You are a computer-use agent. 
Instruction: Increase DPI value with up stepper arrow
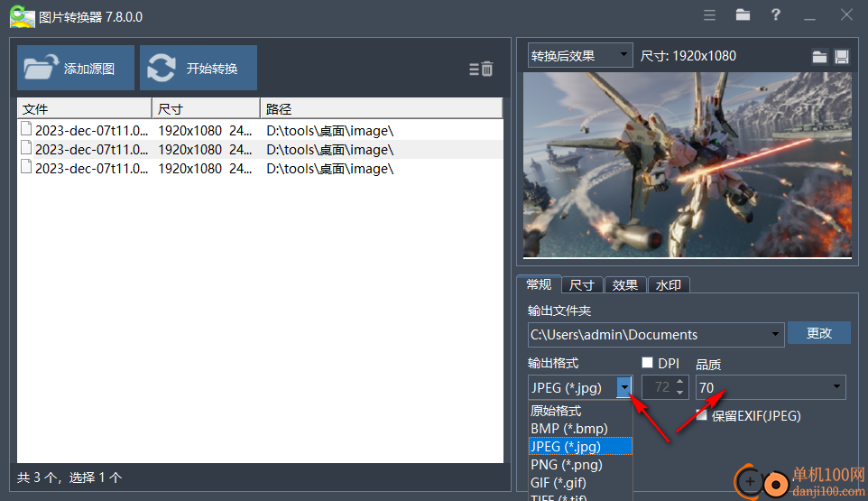pos(679,382)
